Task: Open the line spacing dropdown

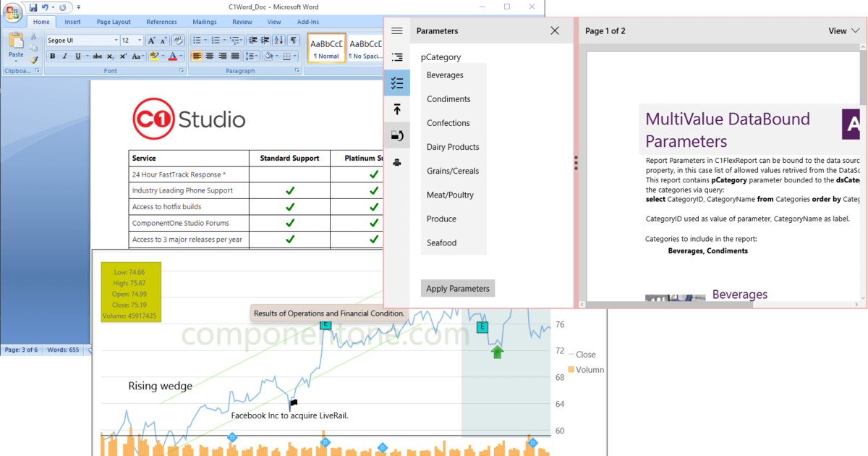Action: (252, 56)
